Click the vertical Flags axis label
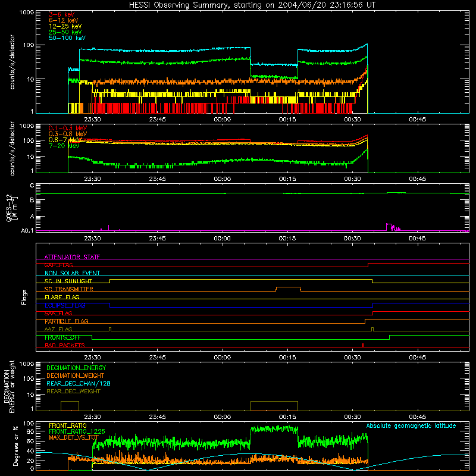 click(24, 297)
